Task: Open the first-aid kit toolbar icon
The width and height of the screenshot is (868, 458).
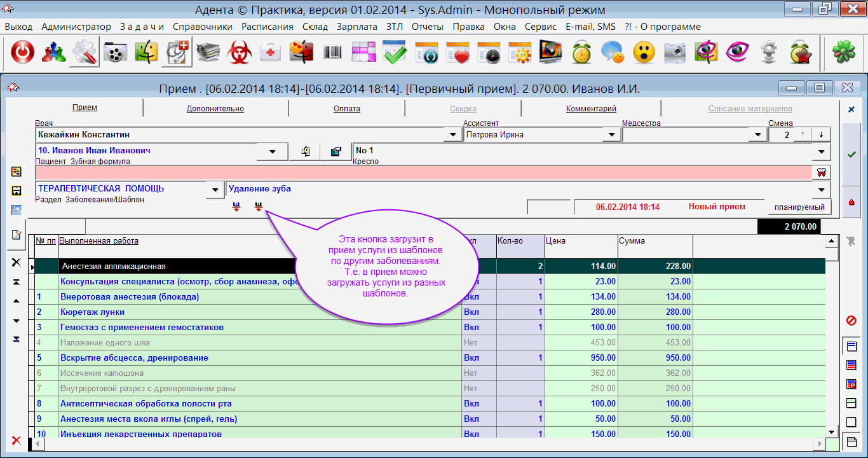Action: coord(270,53)
